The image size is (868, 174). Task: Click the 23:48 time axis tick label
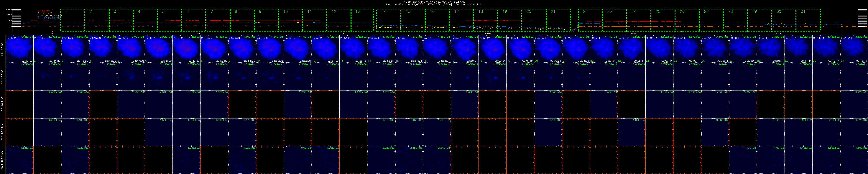[198, 34]
